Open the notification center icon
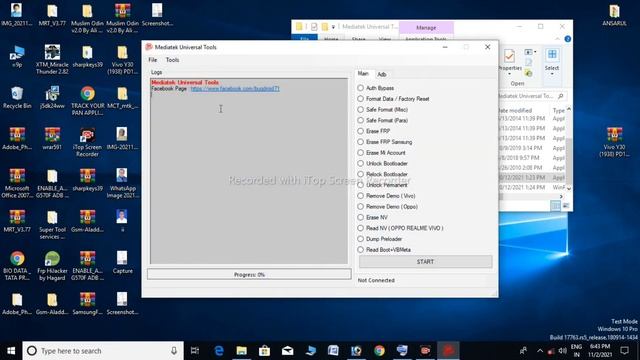The height and width of the screenshot is (360, 640). point(624,351)
